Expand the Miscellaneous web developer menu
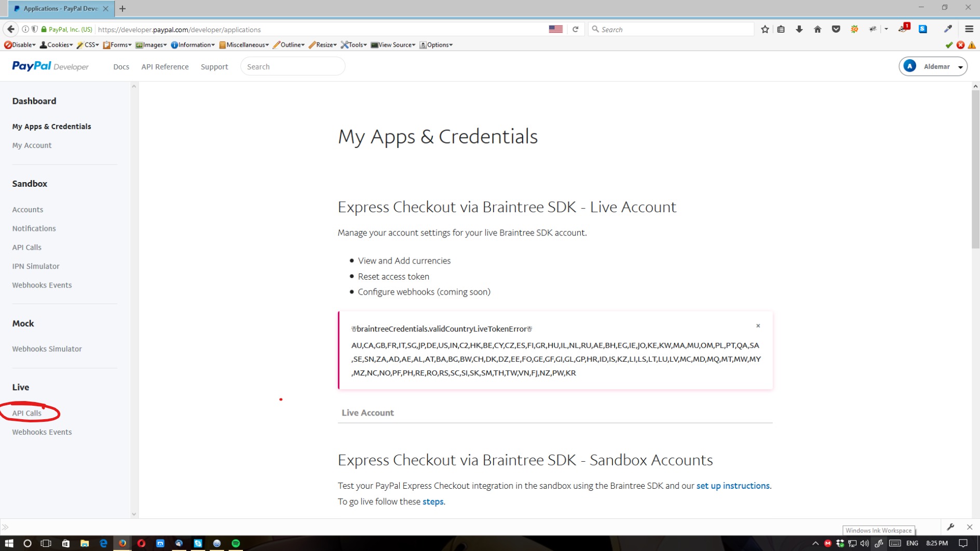980x551 pixels. [x=244, y=45]
